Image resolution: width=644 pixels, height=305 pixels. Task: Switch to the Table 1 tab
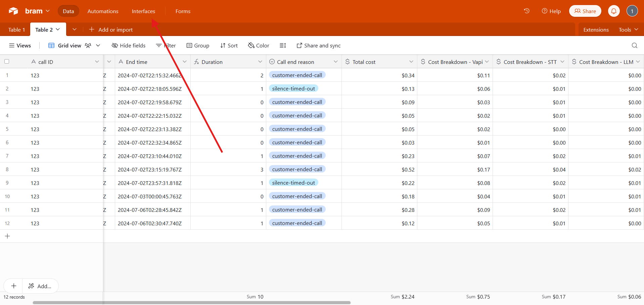tap(16, 30)
